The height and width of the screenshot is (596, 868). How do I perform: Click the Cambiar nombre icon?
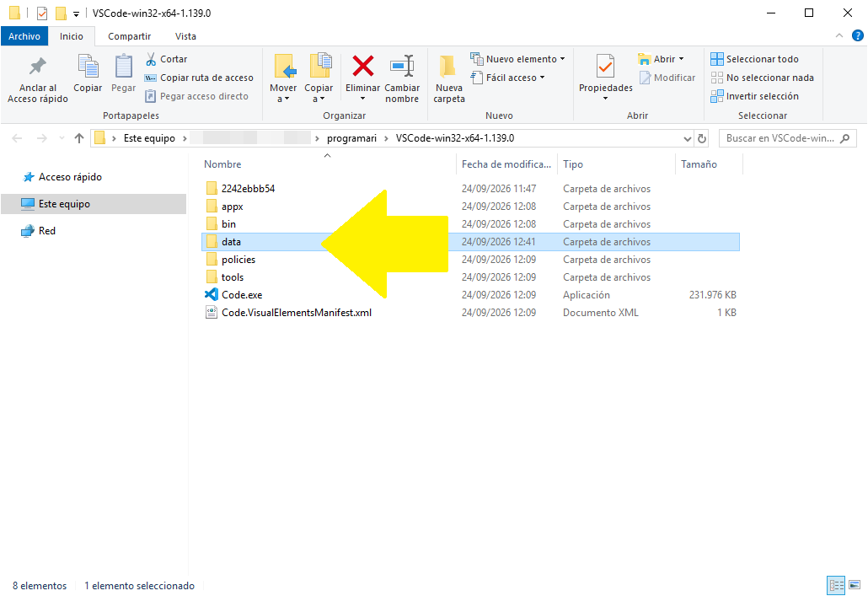(402, 66)
